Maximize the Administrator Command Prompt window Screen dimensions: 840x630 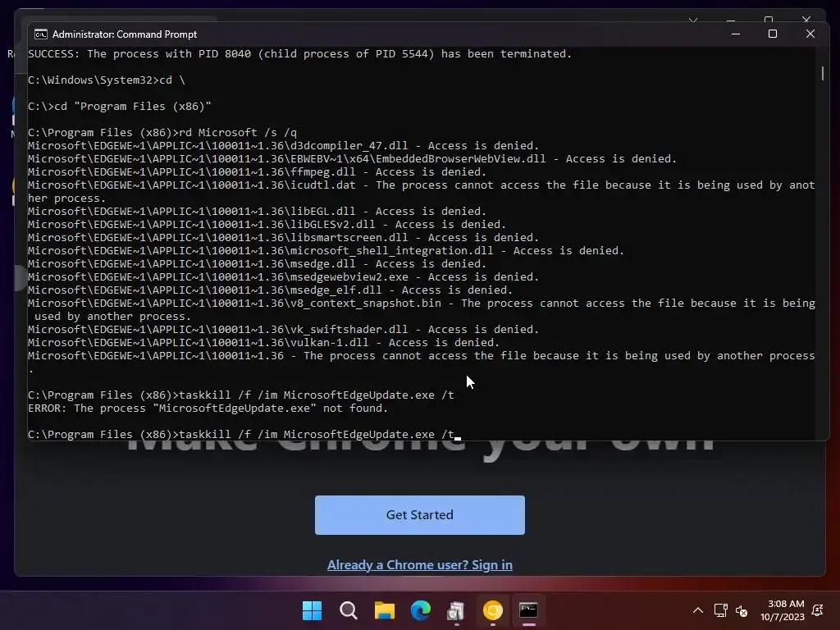(773, 34)
